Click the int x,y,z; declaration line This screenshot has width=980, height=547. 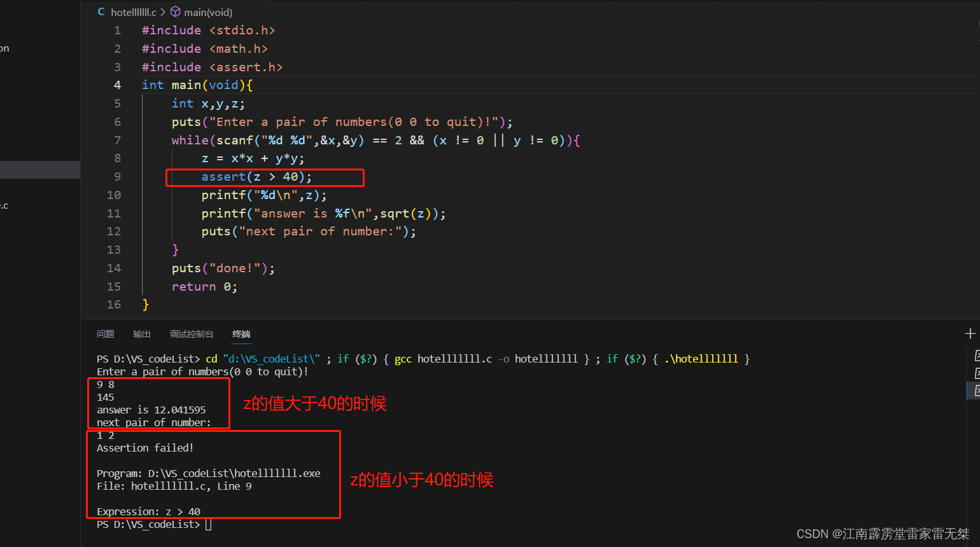coord(208,104)
